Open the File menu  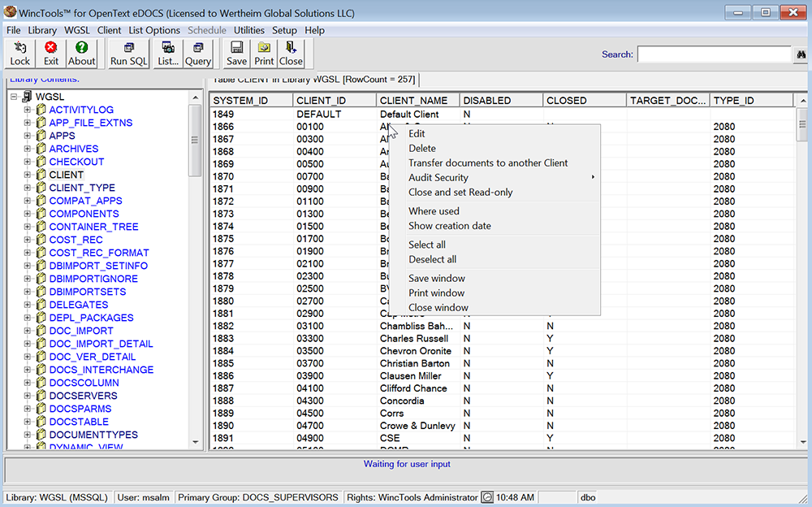click(14, 30)
